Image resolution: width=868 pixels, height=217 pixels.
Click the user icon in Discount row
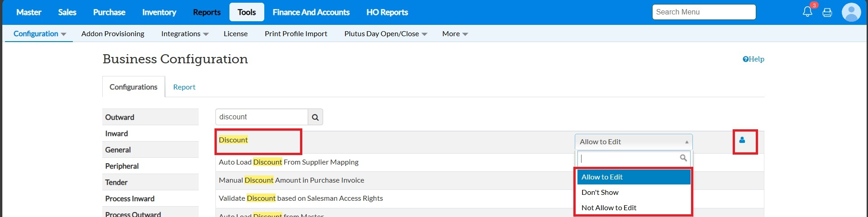click(x=742, y=140)
